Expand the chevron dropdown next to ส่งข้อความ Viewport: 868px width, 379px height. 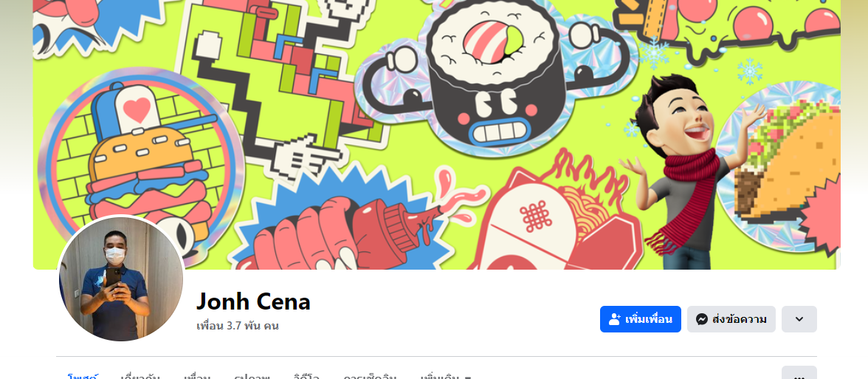click(x=799, y=319)
